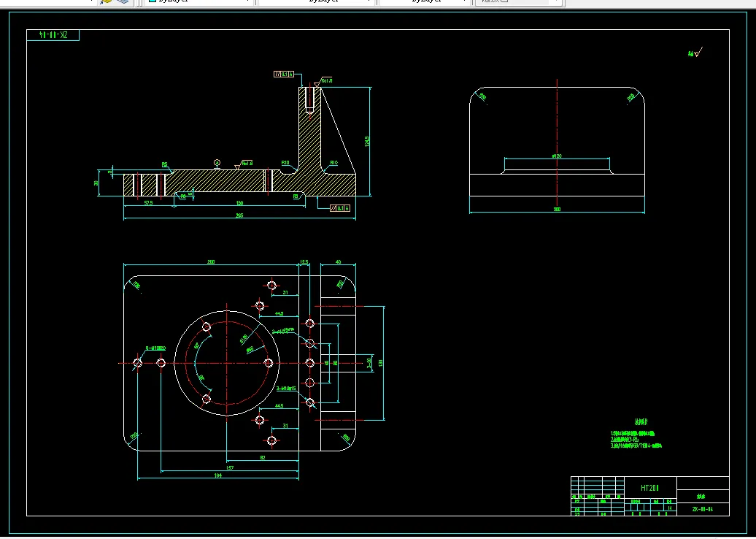
Task: Select the mirrored drawing number box in sheet corner
Action: click(x=53, y=35)
